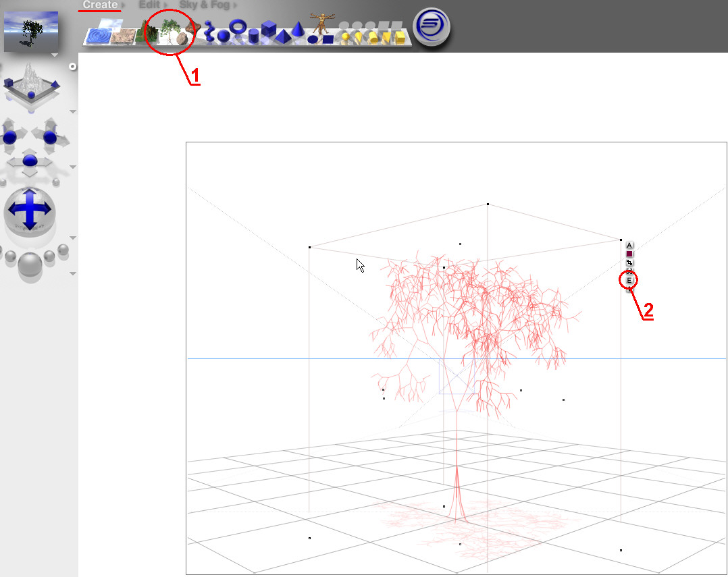Click the down arrow land object icon
This screenshot has height=577, width=728.
pyautogui.click(x=629, y=289)
